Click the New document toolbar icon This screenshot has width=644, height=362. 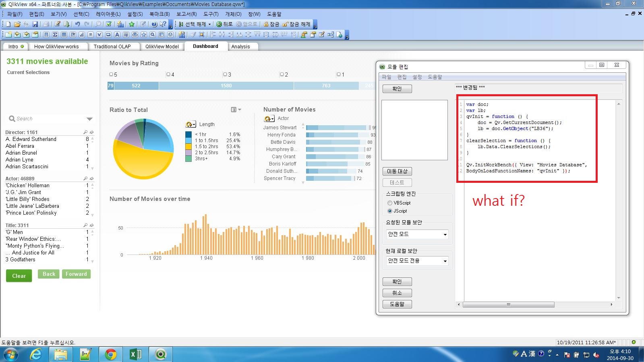8,24
